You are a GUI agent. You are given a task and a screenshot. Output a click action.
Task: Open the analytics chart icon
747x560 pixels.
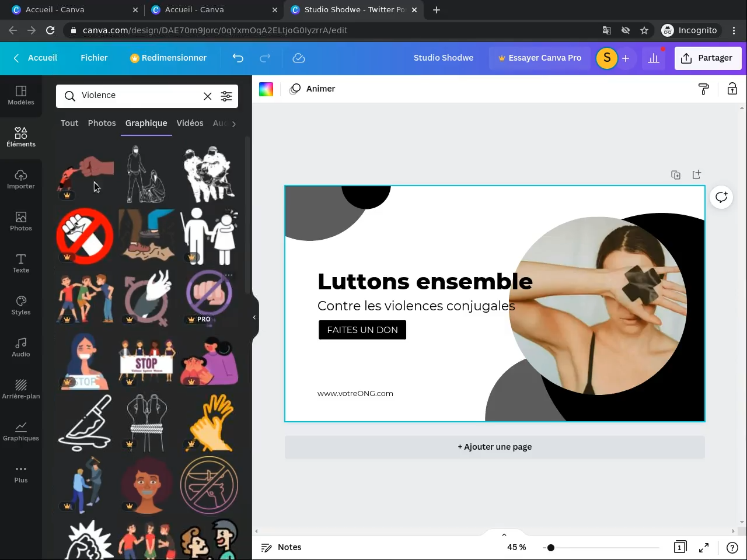tap(654, 58)
